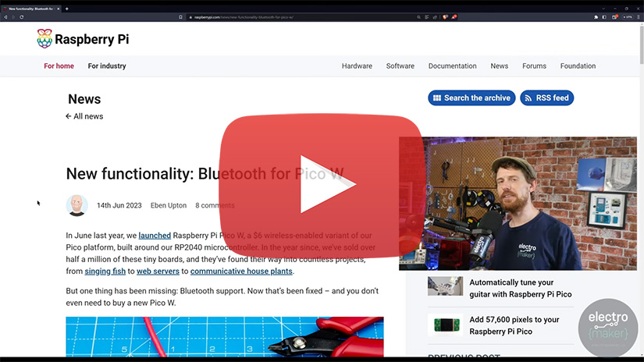Image resolution: width=644 pixels, height=362 pixels.
Task: Open the Software menu
Action: pyautogui.click(x=400, y=66)
